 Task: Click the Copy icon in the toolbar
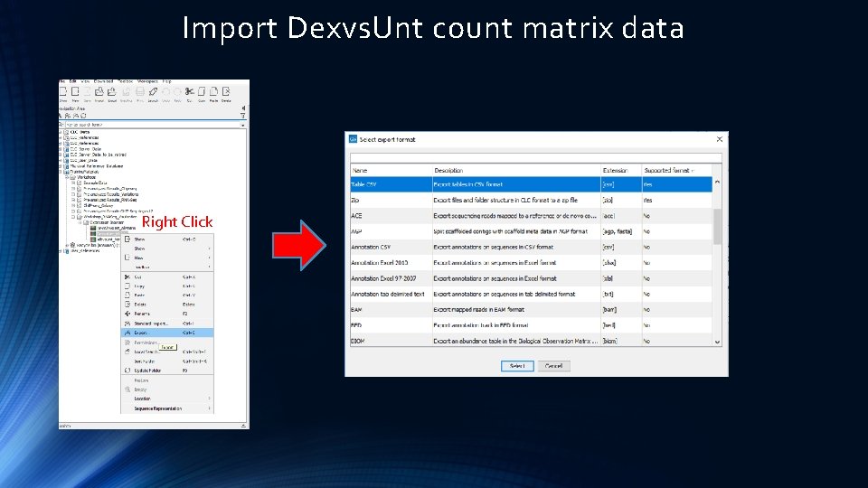pyautogui.click(x=202, y=91)
